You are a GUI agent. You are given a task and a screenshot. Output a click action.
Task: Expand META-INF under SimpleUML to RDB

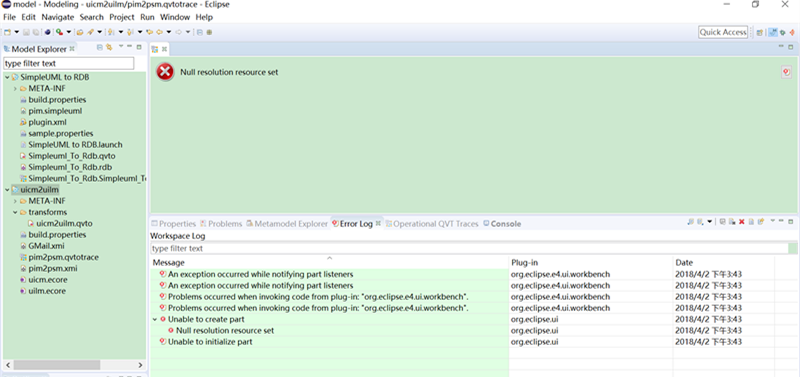pos(15,89)
